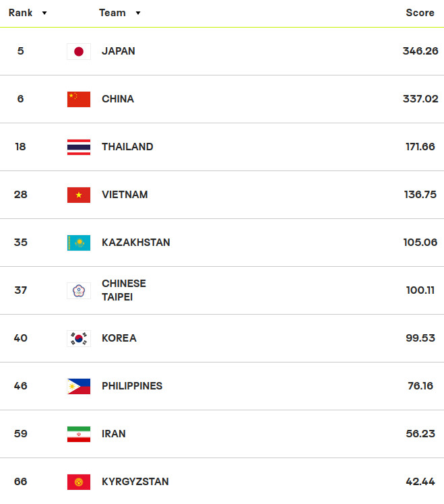The width and height of the screenshot is (444, 504).
Task: Click the Vietnam flag icon
Action: (79, 195)
